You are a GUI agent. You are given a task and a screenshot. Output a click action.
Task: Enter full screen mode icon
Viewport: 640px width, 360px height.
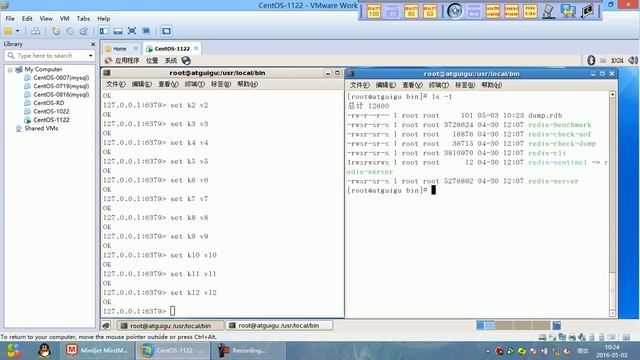(x=132, y=31)
